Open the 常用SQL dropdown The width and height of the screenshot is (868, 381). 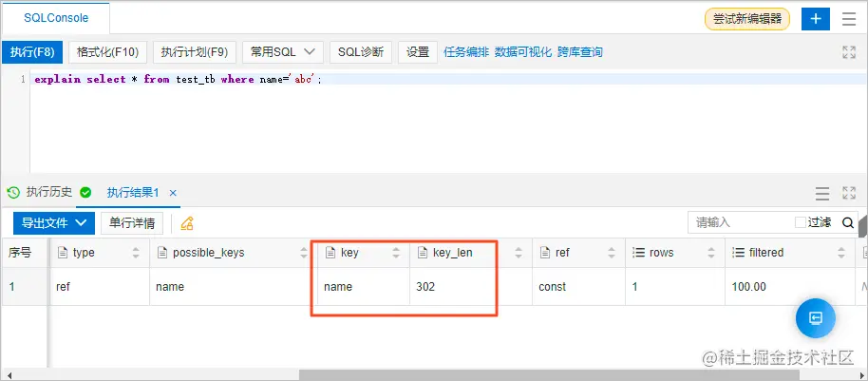pyautogui.click(x=282, y=52)
